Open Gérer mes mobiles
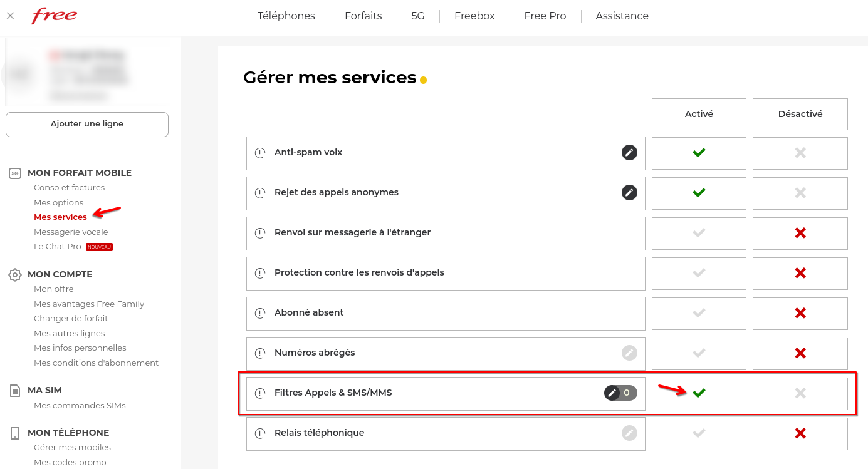Viewport: 868px width, 469px height. [x=72, y=448]
